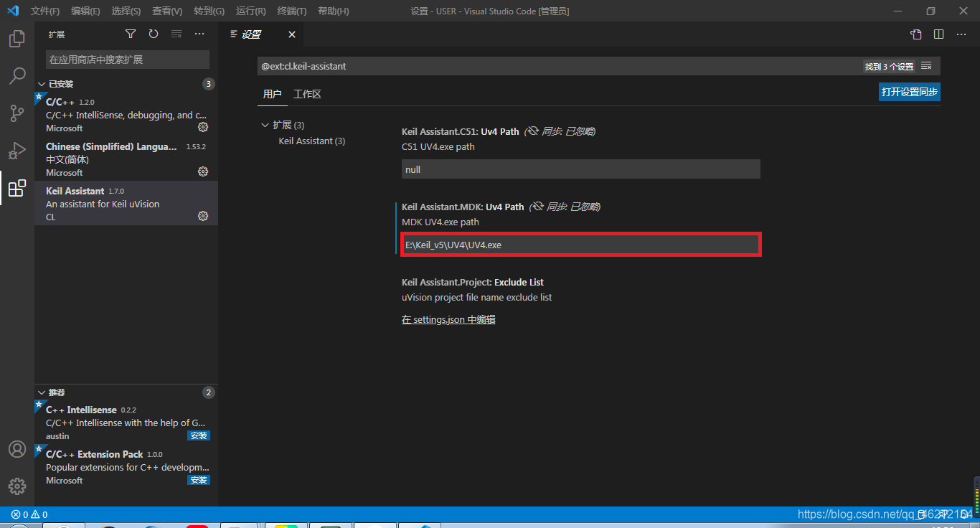Viewport: 980px width, 528px height.
Task: Open the Accounts icon
Action: (x=17, y=449)
